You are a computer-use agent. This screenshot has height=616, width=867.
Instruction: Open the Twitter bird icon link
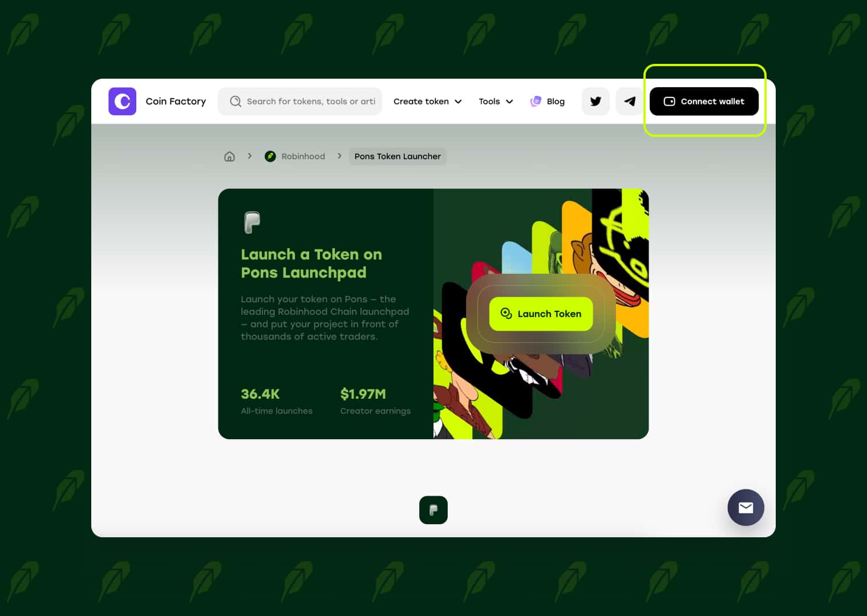coord(595,102)
